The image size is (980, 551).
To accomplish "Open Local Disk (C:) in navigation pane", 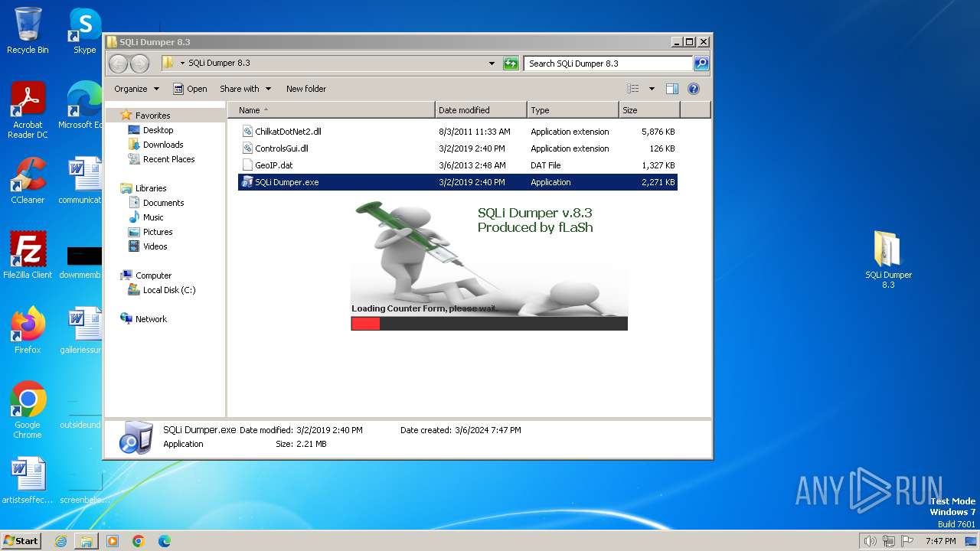I will click(x=168, y=290).
